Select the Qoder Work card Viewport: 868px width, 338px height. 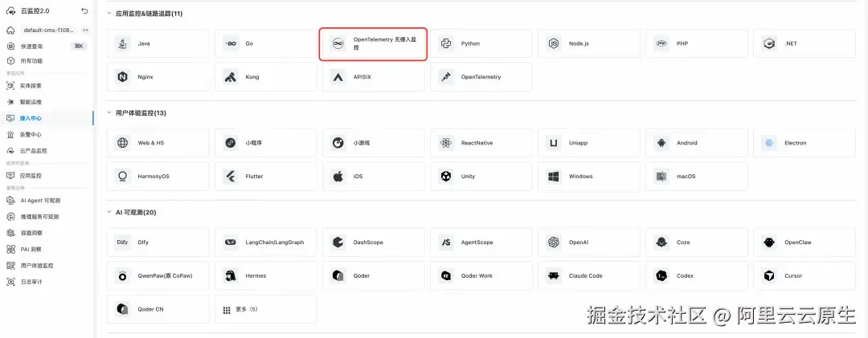coord(481,275)
